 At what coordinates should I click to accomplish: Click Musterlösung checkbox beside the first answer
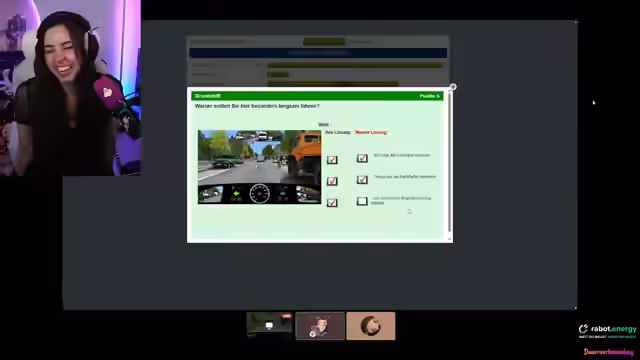[362, 158]
